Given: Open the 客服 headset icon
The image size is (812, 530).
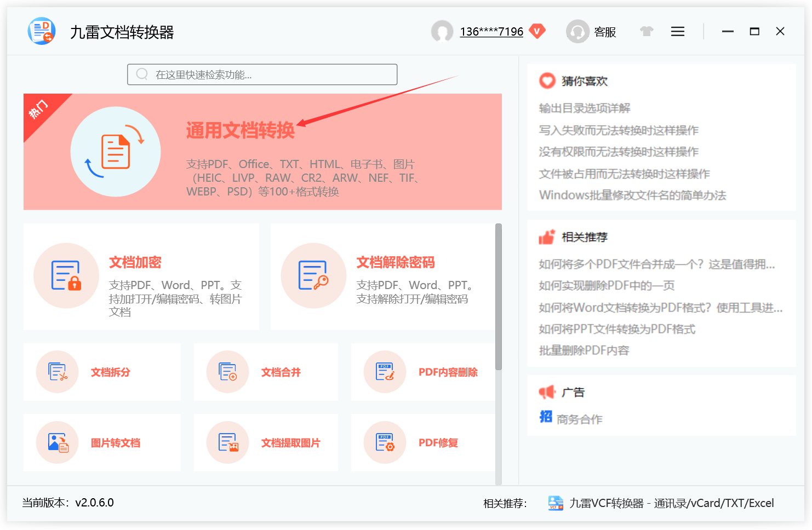Looking at the screenshot, I should pos(577,31).
